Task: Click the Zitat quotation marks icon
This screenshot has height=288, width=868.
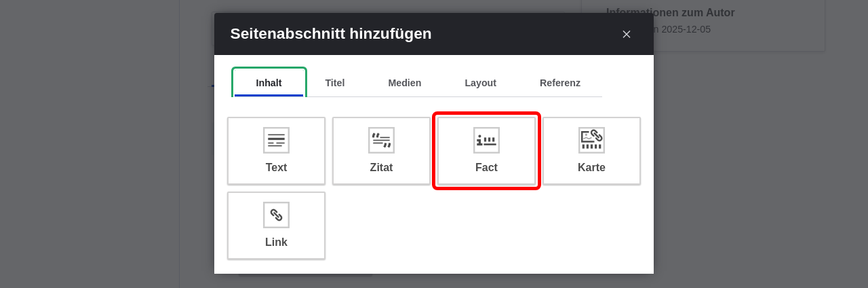Action: (x=381, y=140)
